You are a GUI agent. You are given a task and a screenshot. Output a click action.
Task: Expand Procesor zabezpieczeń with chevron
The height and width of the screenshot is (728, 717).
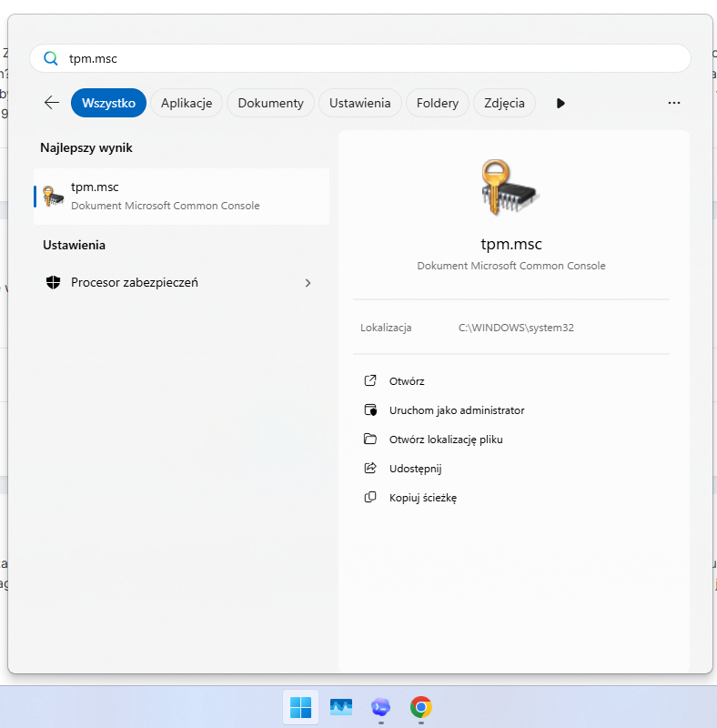308,283
